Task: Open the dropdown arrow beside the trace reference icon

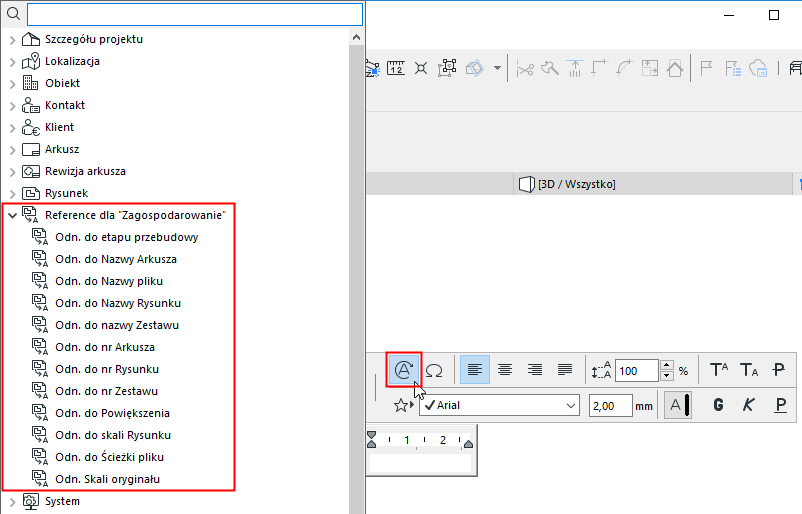Action: [497, 68]
